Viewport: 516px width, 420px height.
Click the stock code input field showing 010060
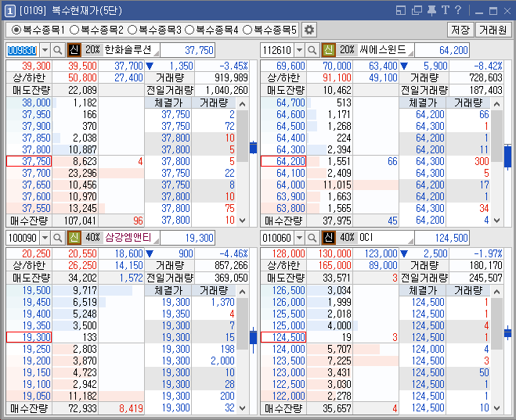[277, 238]
